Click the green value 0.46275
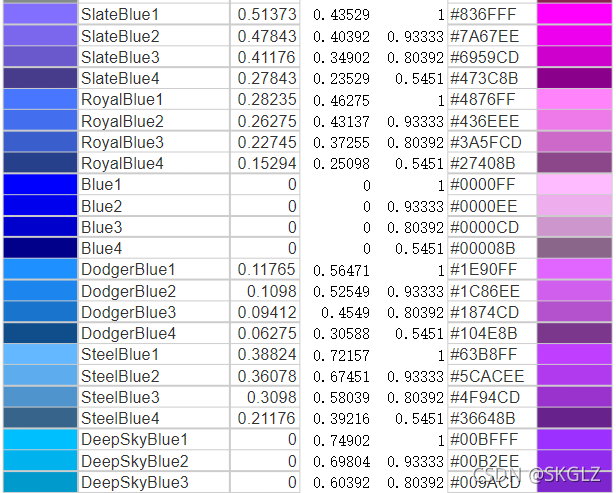The image size is (616, 493). click(x=341, y=101)
